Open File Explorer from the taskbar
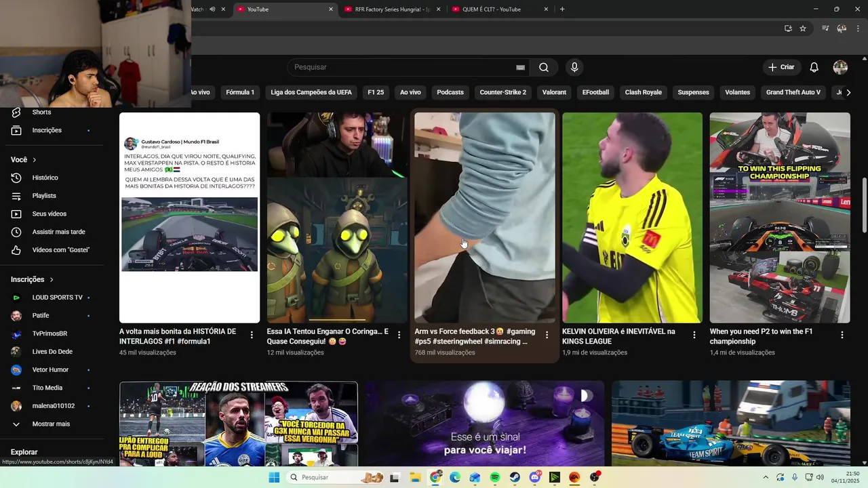Screen dimensions: 868x488 [415, 477]
